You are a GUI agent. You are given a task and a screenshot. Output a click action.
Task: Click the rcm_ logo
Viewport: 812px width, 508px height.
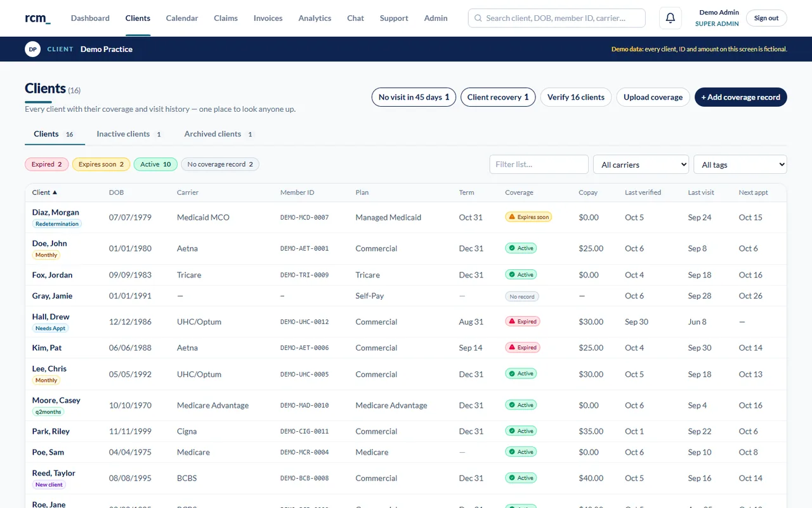point(37,18)
